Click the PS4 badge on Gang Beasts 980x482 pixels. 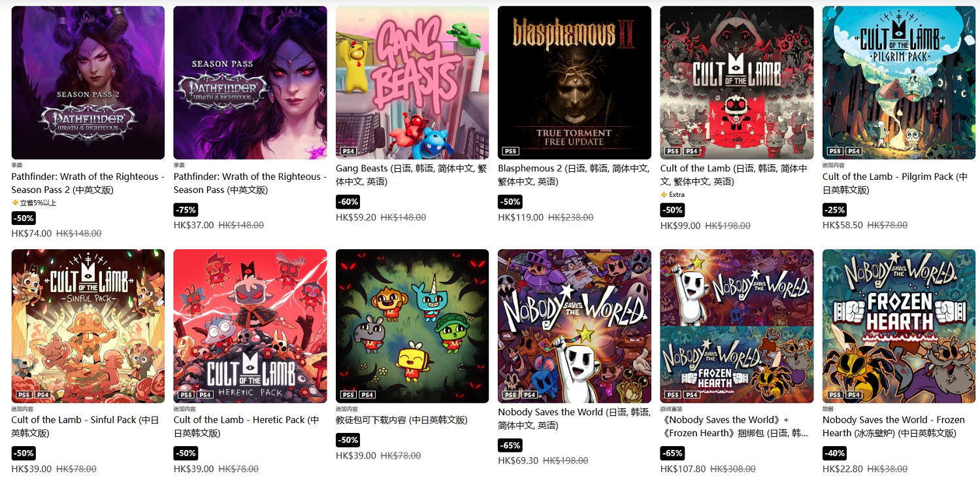348,151
